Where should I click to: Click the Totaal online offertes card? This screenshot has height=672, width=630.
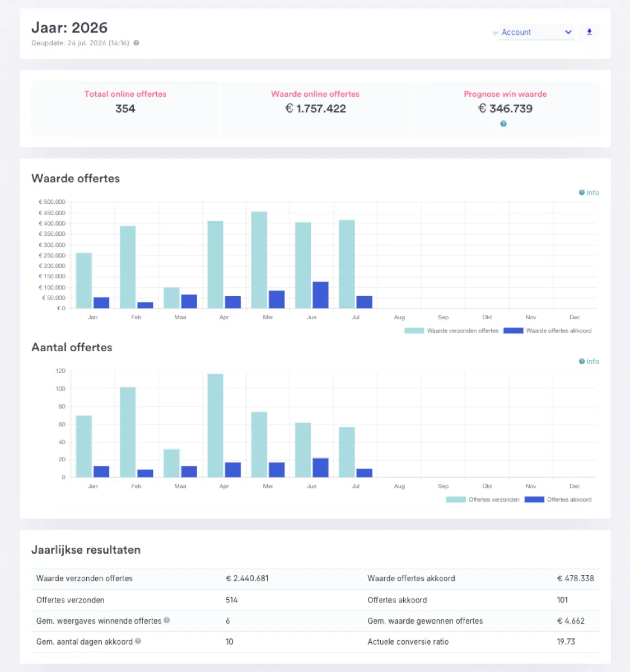click(125, 109)
